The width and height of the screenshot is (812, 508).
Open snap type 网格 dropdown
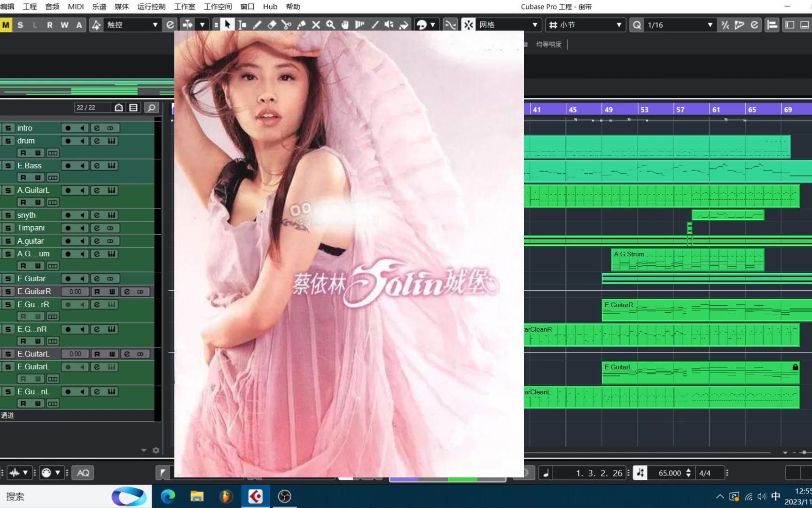508,25
